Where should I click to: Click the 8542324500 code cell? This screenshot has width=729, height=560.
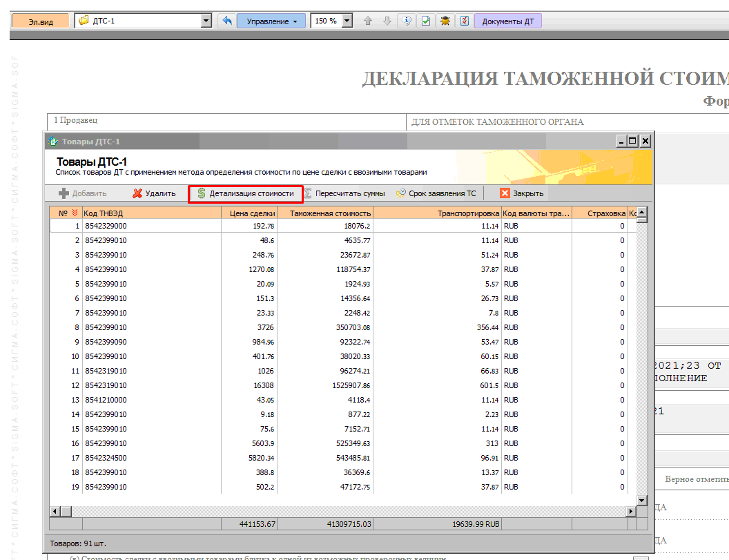pos(152,458)
